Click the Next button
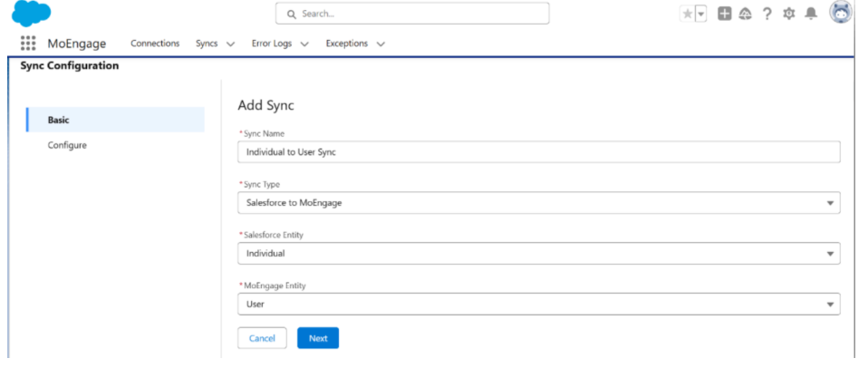Viewport: 868px width, 368px height. click(318, 338)
